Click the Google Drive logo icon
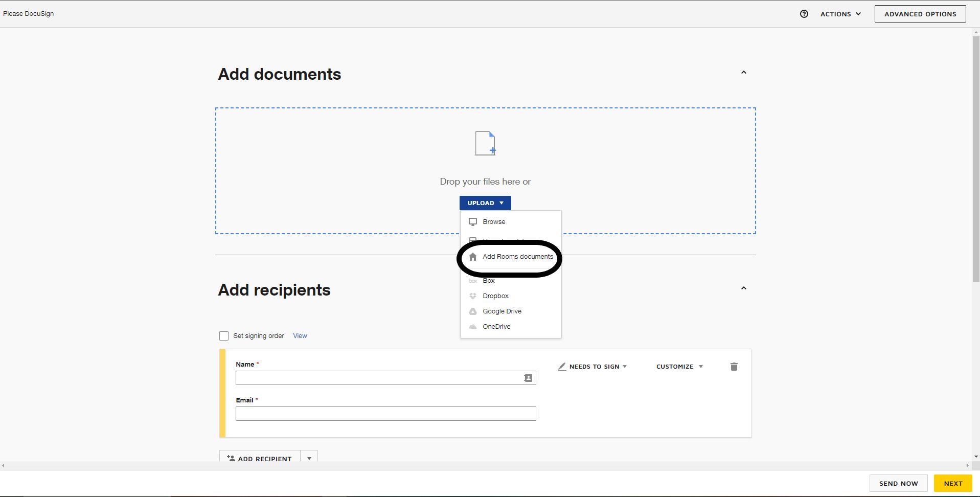 coord(473,311)
